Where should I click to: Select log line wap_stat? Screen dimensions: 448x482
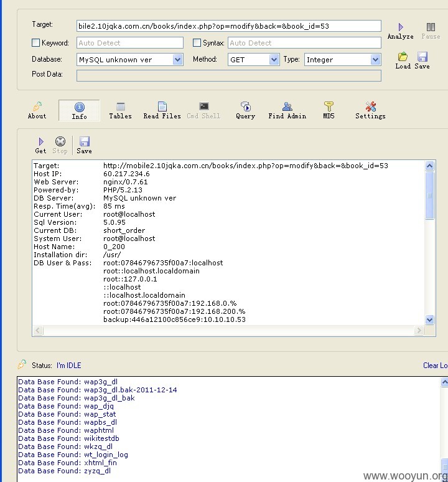pos(67,414)
